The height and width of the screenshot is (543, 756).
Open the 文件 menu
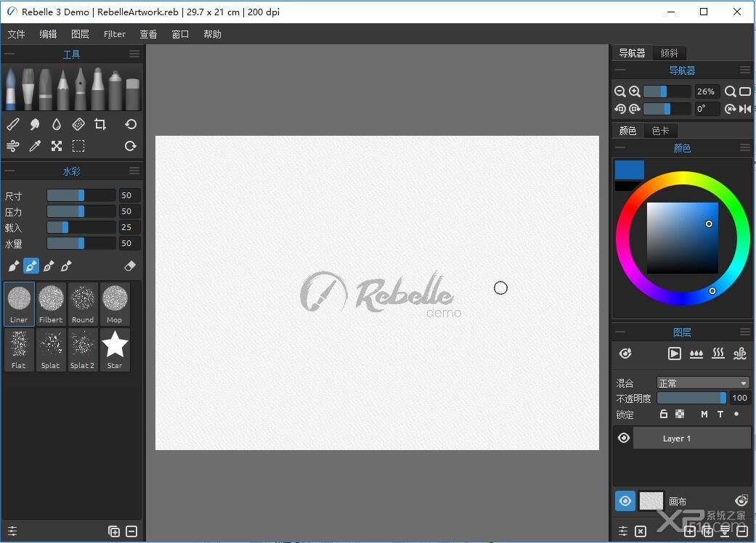16,34
